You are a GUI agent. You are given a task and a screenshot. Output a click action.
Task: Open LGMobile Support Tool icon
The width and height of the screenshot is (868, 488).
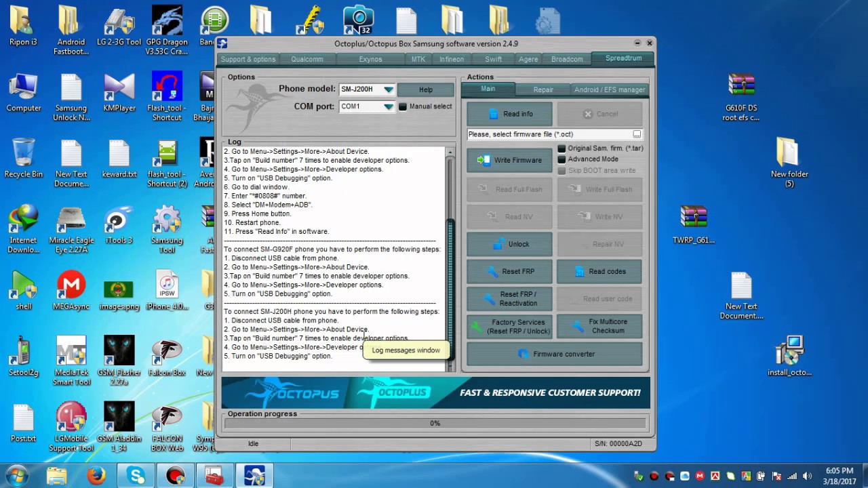coord(71,427)
